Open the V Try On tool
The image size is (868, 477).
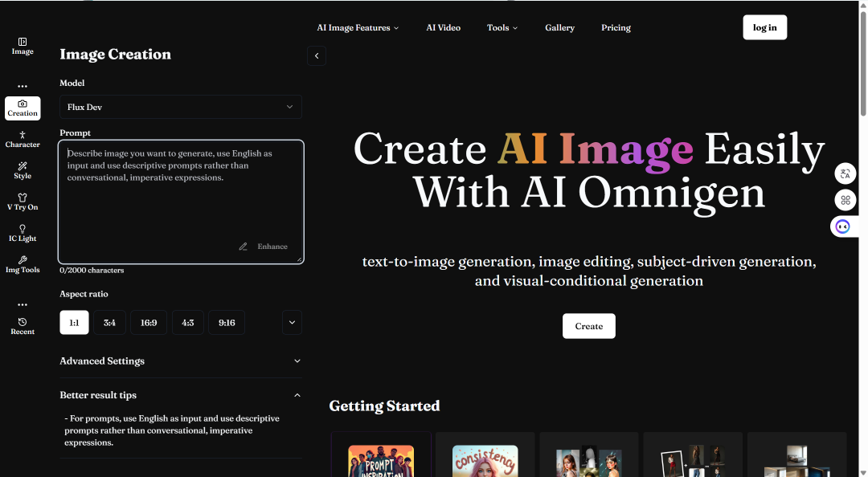(23, 202)
